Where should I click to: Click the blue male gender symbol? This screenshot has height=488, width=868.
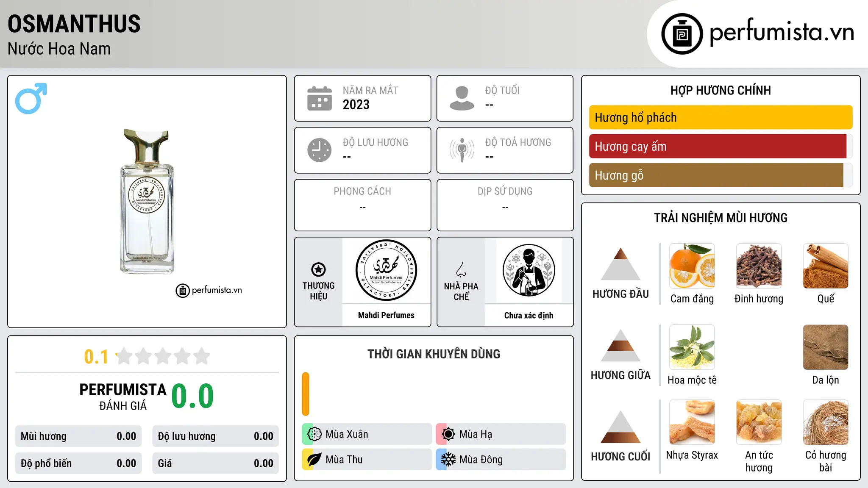(31, 98)
